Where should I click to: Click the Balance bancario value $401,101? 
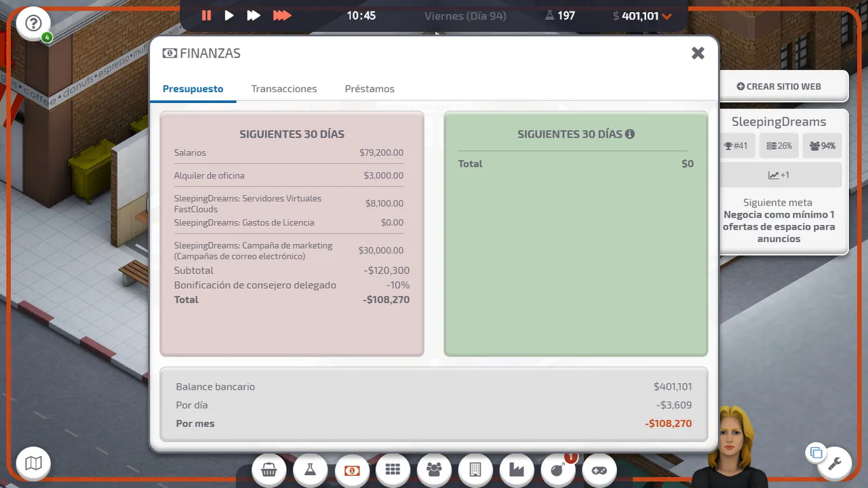point(673,387)
